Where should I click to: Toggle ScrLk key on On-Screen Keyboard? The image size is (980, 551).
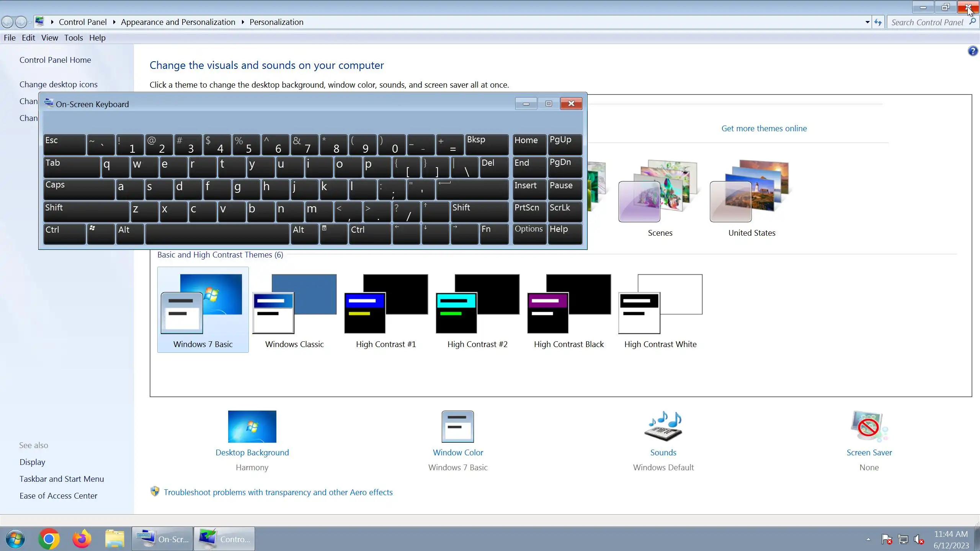[x=565, y=212]
